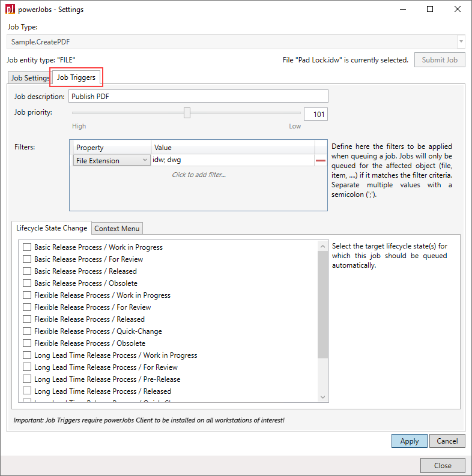The width and height of the screenshot is (472, 476).
Task: Check Flexible Release Process / Obsolete
Action: click(27, 343)
